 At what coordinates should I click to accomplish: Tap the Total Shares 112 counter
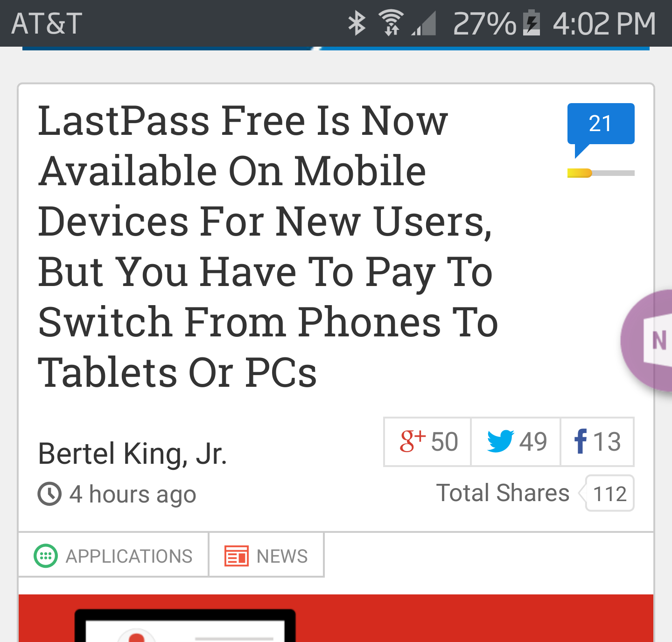tap(609, 494)
